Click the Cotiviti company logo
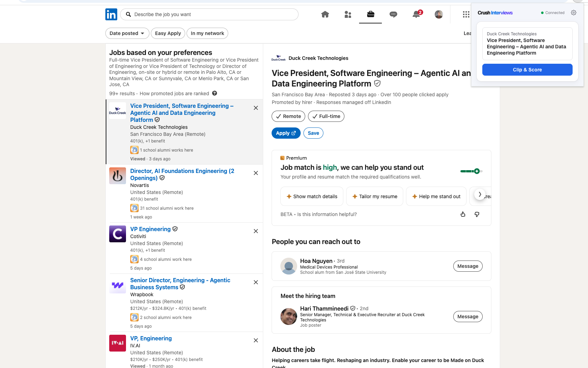Viewport: 588px width, 368px height. 118,234
